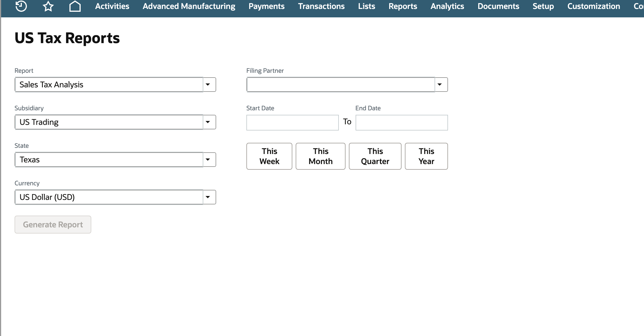Click the Sales Tax Analysis report field
The image size is (644, 336).
click(x=109, y=85)
